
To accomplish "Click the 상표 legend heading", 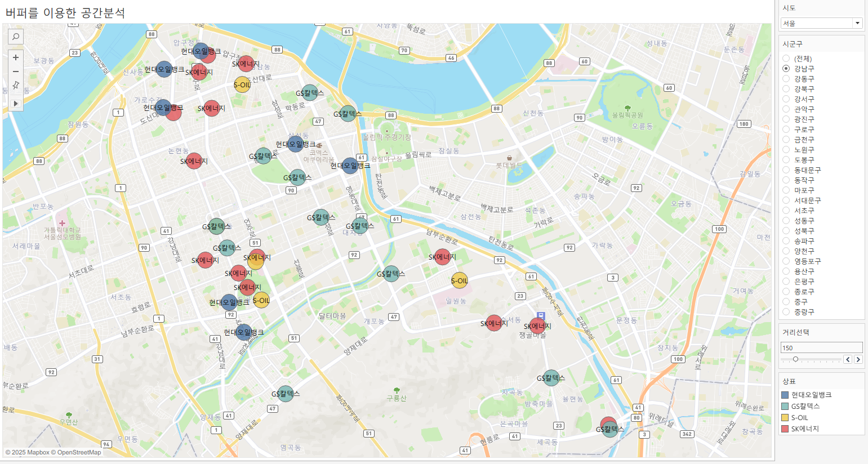I will coord(789,381).
